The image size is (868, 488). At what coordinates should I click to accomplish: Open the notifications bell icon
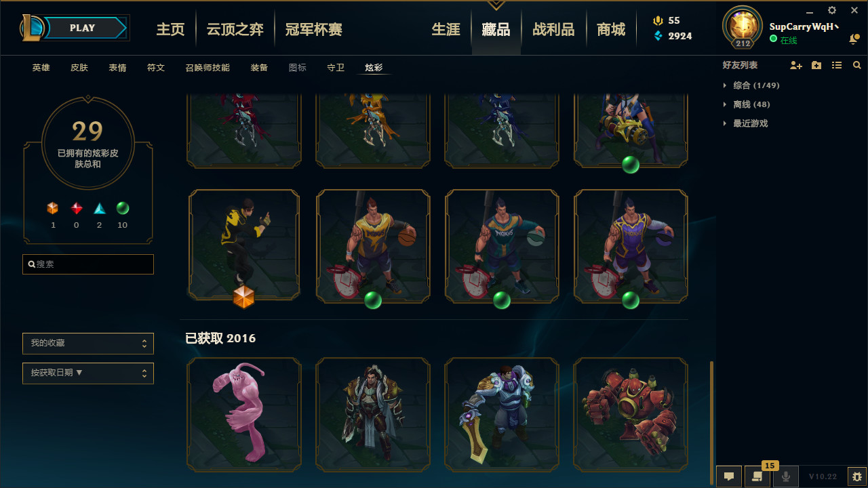(x=854, y=39)
